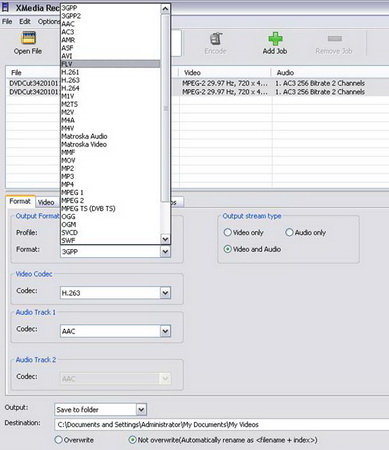
Task: Click the Remove Job toolbar icon
Action: click(335, 39)
